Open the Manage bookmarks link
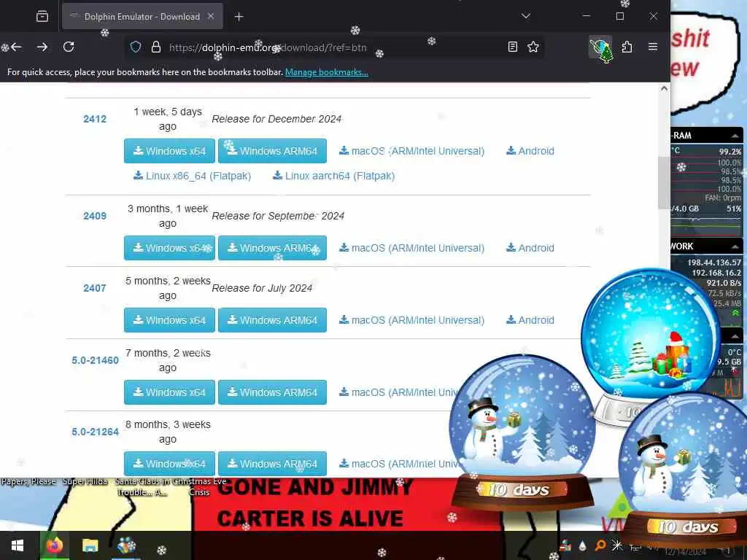Viewport: 747px width, 560px height. (x=326, y=72)
